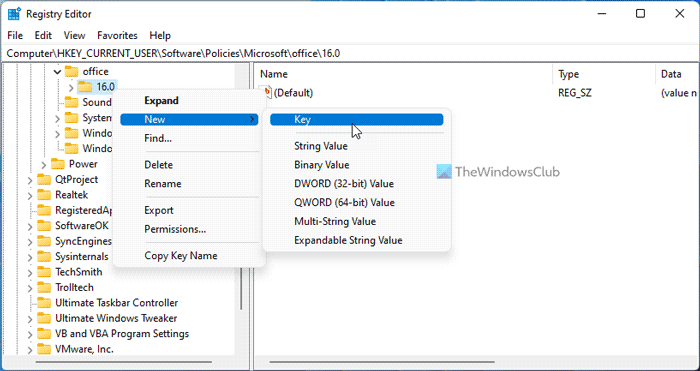Choose Rename in the context menu
700x371 pixels.
(189, 183)
